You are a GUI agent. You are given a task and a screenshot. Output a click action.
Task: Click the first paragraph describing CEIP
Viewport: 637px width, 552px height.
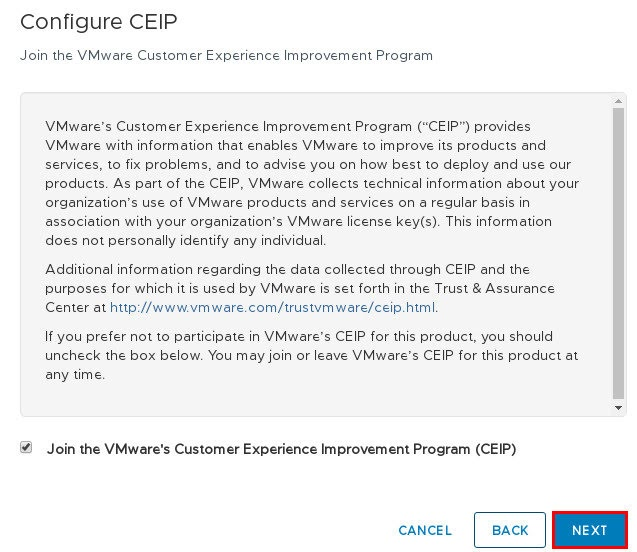[312, 183]
